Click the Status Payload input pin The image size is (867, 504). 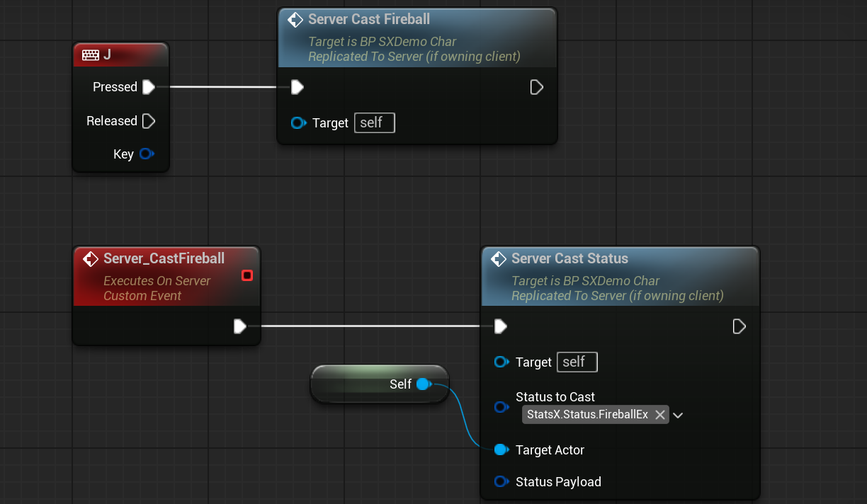tap(501, 481)
